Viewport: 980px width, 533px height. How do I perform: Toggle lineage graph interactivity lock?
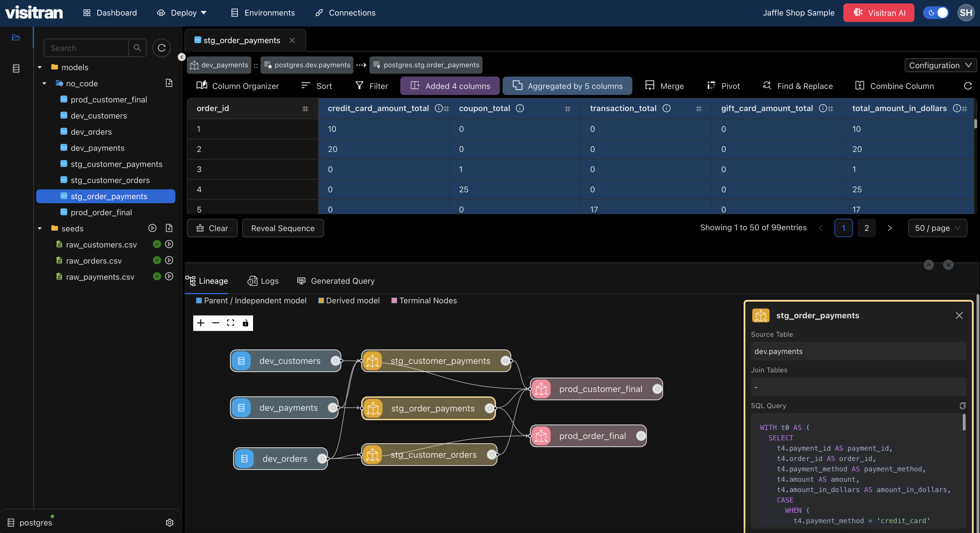point(245,323)
